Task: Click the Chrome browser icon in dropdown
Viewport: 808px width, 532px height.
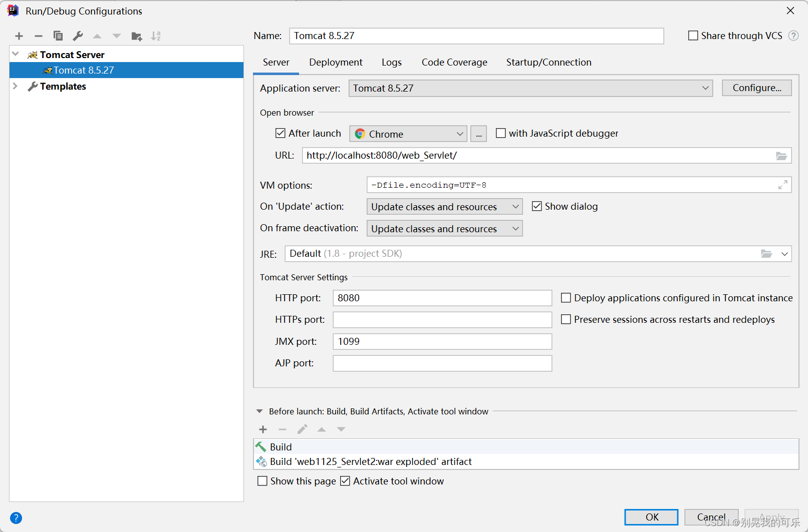Action: point(360,134)
